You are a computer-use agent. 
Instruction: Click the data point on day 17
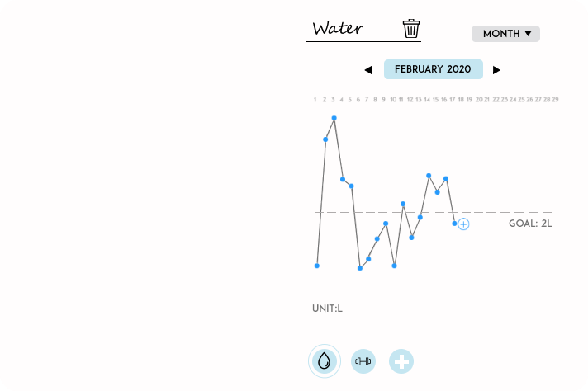click(455, 224)
